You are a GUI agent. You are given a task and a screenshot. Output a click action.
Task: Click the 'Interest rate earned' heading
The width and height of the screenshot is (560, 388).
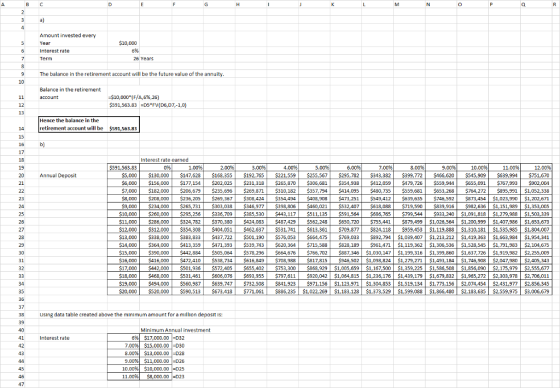pyautogui.click(x=164, y=160)
